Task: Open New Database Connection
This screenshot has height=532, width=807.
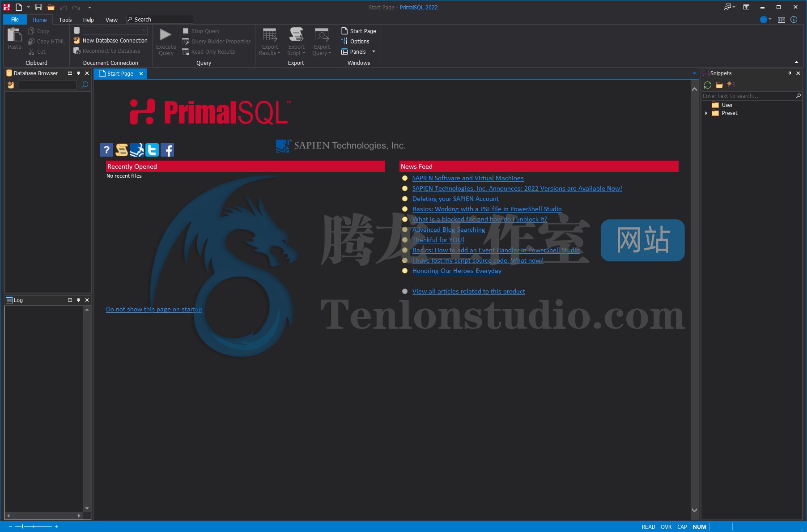Action: 110,41
